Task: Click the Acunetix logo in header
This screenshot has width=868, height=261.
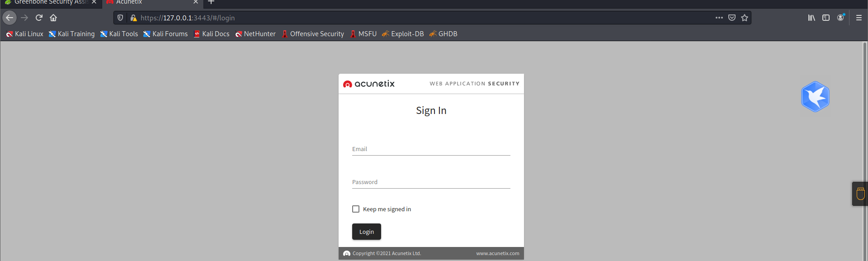Action: [369, 84]
